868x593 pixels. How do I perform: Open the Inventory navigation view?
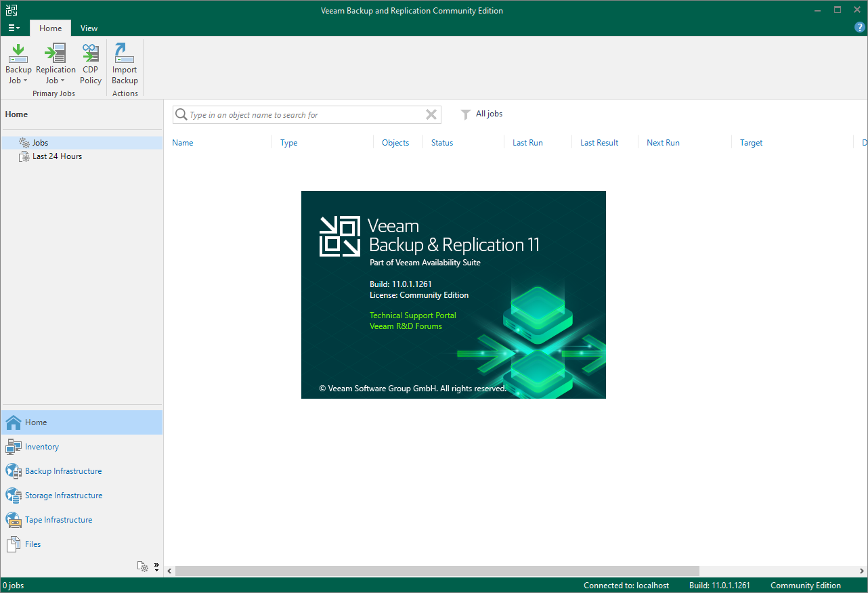pyautogui.click(x=82, y=447)
